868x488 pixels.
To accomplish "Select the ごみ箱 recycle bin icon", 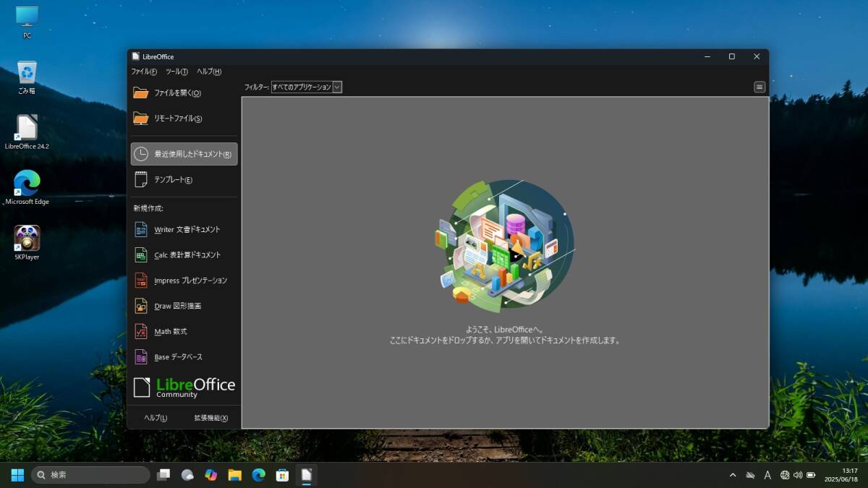I will (27, 77).
